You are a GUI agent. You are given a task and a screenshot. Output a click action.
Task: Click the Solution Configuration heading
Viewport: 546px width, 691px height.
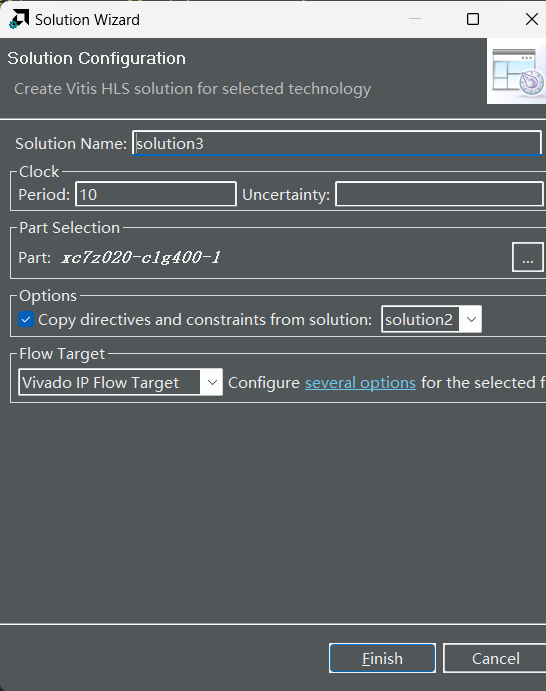(97, 58)
